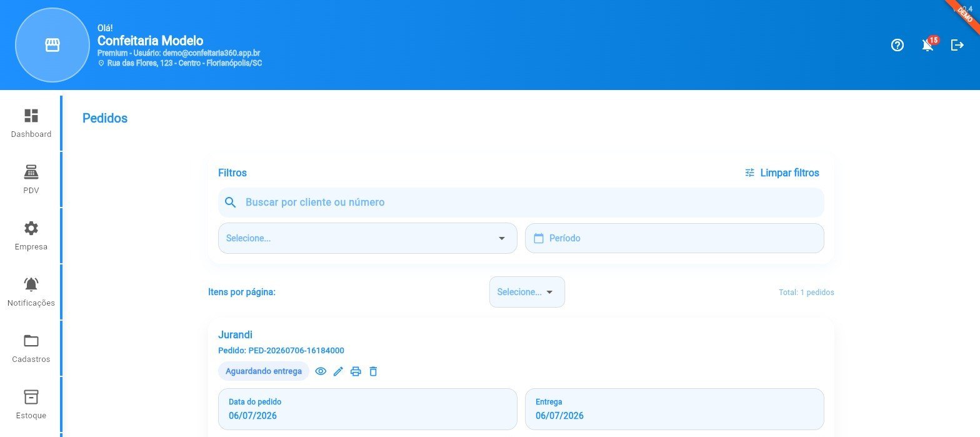Click the Premium user email line
The height and width of the screenshot is (437, 980).
[179, 53]
